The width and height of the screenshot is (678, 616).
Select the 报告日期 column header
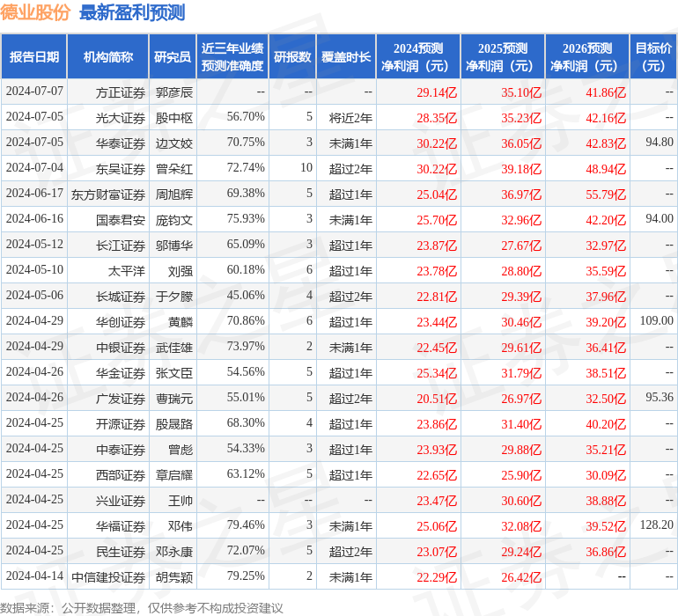click(x=34, y=57)
